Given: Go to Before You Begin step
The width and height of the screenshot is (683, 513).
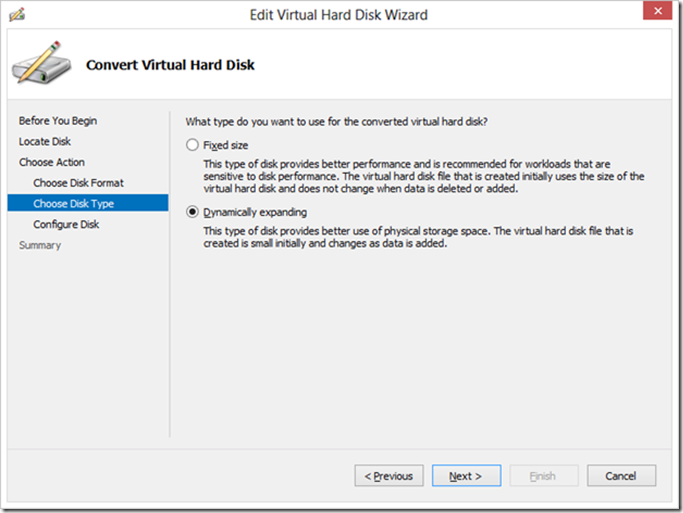Looking at the screenshot, I should click(58, 121).
